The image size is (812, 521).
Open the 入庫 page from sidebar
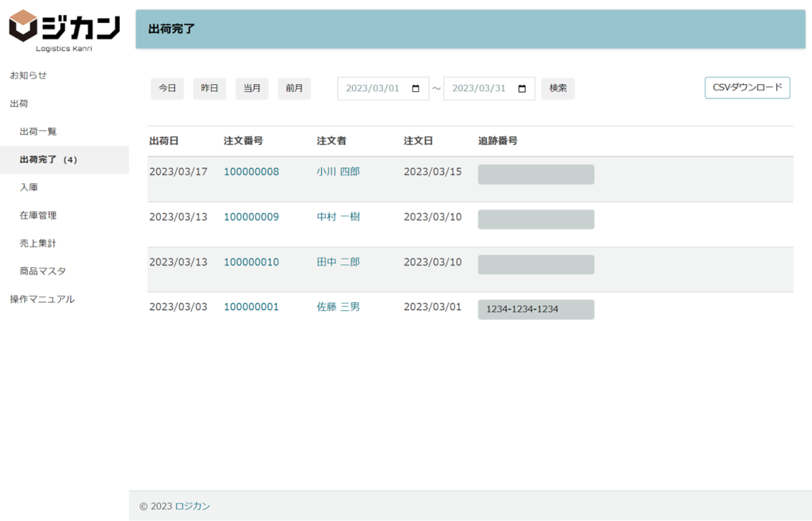pyautogui.click(x=29, y=187)
